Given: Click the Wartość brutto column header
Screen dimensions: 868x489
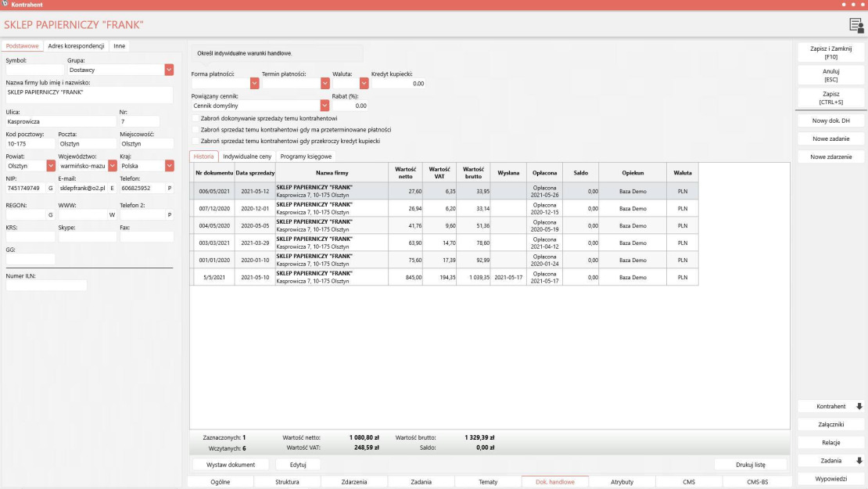Looking at the screenshot, I should (x=473, y=173).
